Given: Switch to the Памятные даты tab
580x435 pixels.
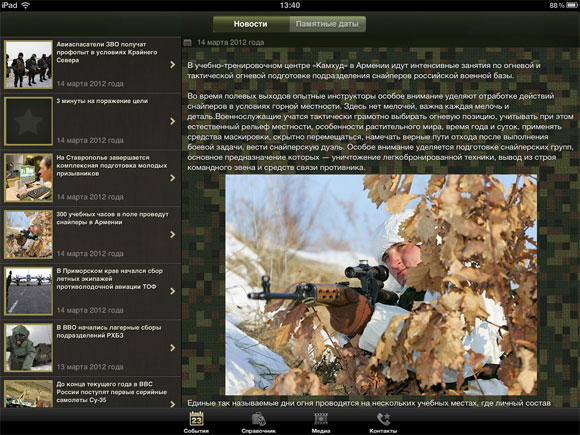Looking at the screenshot, I should coord(327,24).
